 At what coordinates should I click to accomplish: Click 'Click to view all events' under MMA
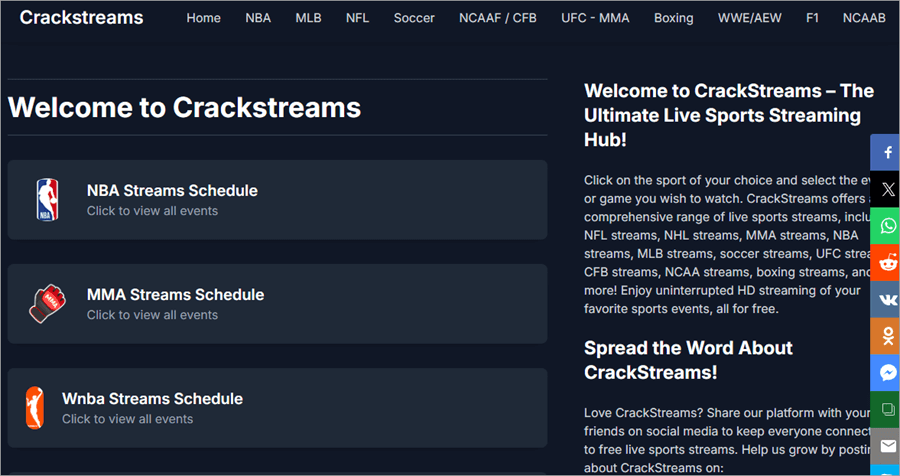point(152,315)
